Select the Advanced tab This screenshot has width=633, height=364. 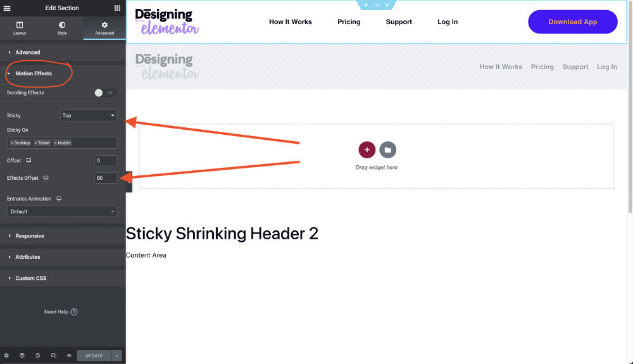104,28
